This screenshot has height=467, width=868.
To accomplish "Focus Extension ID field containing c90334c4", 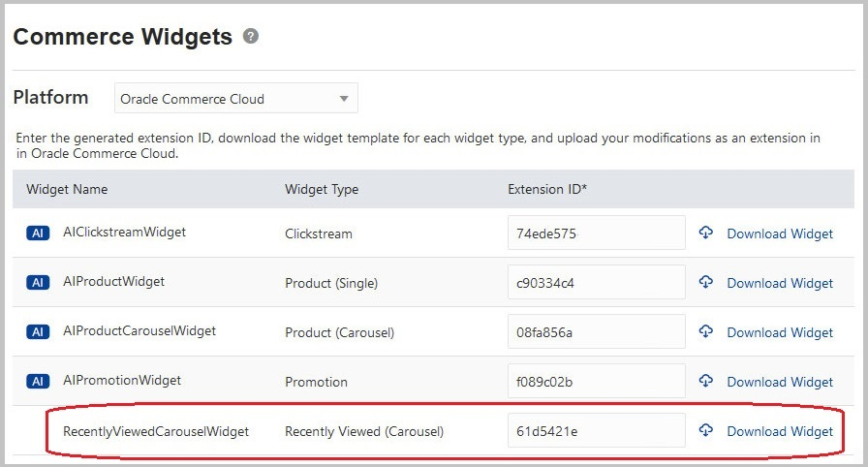I will tap(596, 283).
